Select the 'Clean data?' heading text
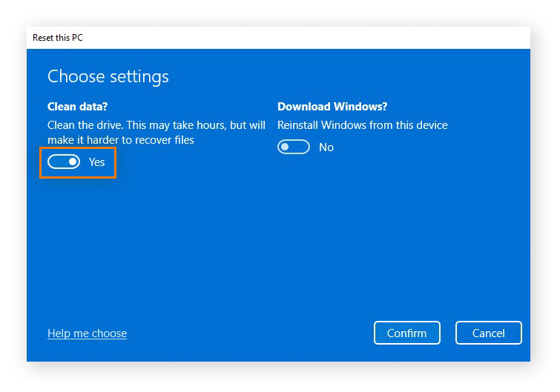Viewport: 560px width, 392px height. point(77,107)
